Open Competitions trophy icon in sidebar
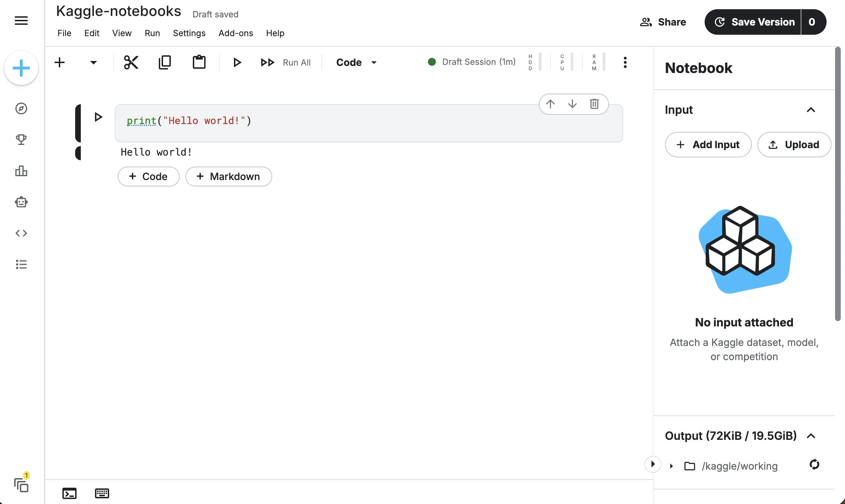Image resolution: width=845 pixels, height=504 pixels. 21,140
